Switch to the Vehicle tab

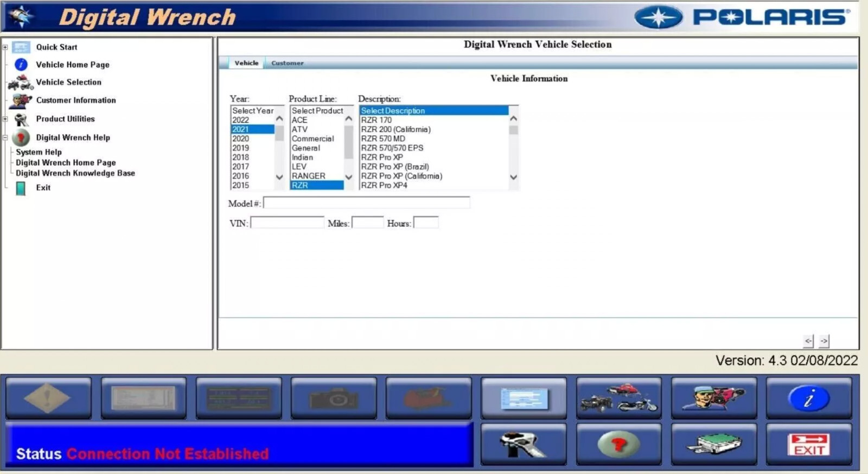pos(246,63)
